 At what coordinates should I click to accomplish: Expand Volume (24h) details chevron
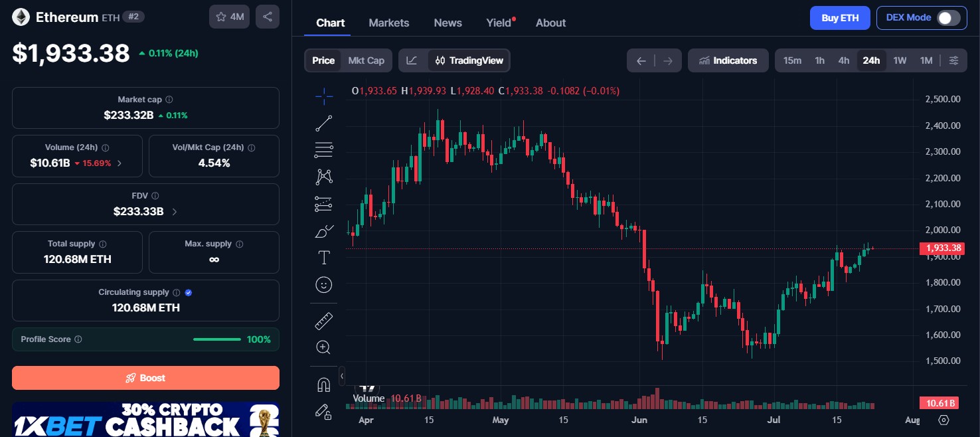(120, 163)
